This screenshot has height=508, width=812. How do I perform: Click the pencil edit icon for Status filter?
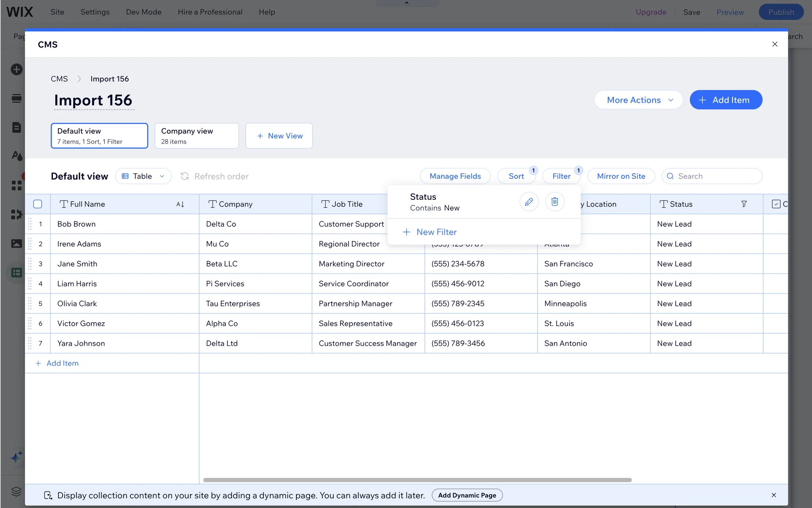[529, 202]
